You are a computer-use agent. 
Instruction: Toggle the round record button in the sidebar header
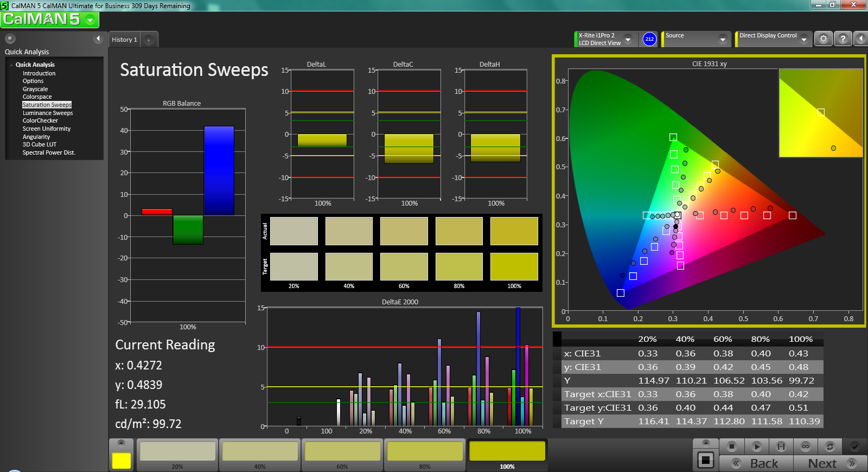click(x=10, y=39)
